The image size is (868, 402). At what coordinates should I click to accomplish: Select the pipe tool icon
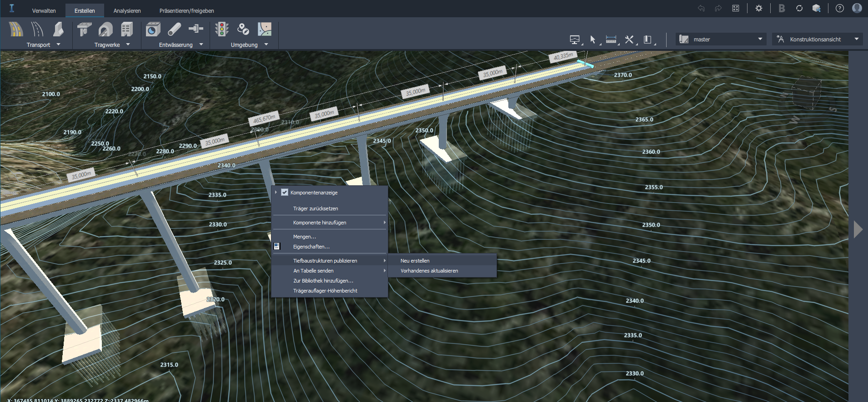click(x=175, y=29)
